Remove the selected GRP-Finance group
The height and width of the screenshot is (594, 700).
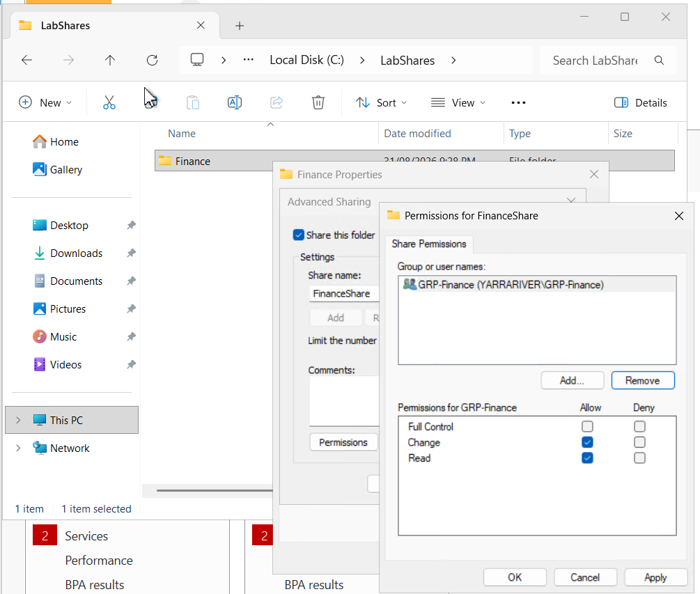click(x=642, y=381)
